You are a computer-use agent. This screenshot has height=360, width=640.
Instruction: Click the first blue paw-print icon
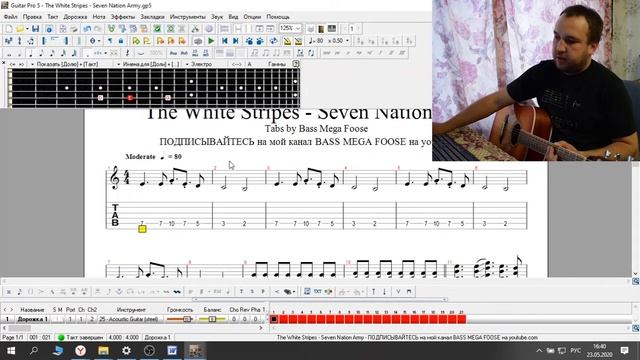click(249, 41)
